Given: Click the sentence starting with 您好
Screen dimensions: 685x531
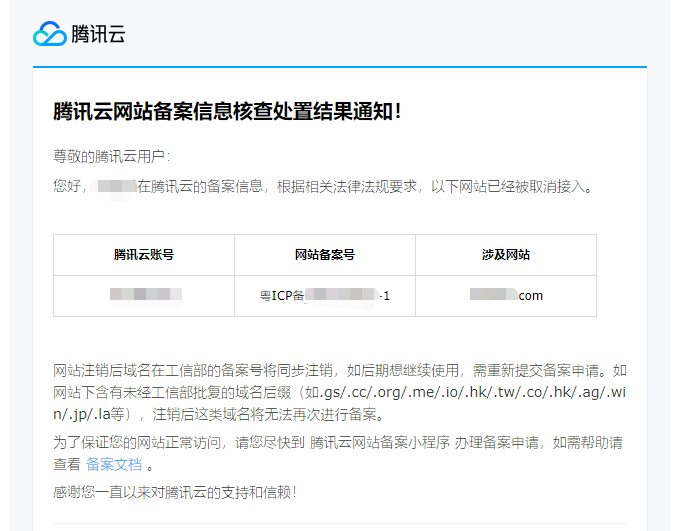Looking at the screenshot, I should 323,187.
